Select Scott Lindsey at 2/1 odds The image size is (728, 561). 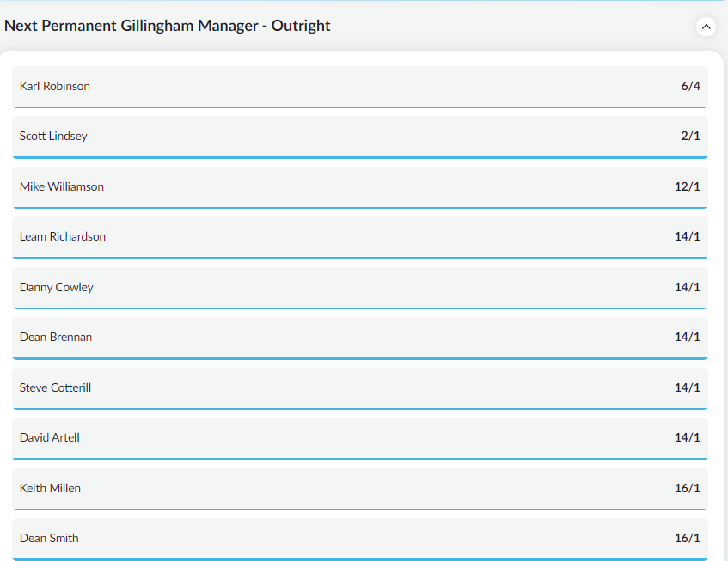click(x=360, y=137)
